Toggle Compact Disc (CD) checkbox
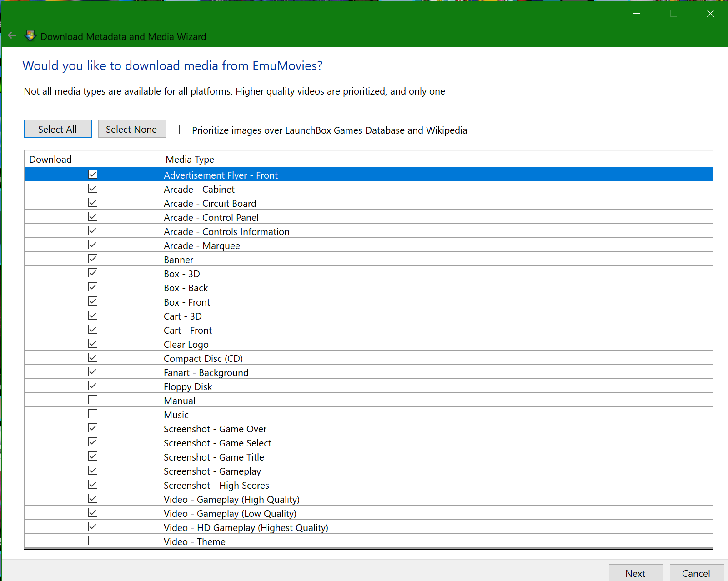This screenshot has width=728, height=581. (93, 357)
